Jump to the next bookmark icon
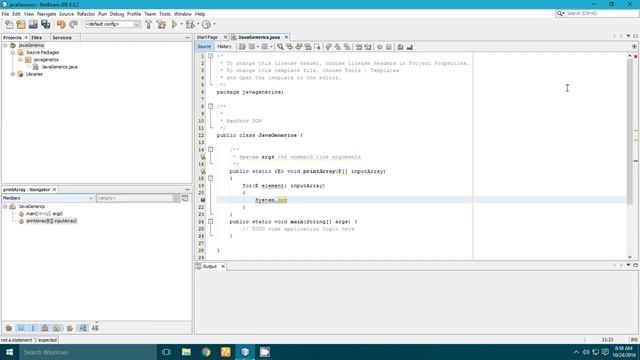 [338, 47]
